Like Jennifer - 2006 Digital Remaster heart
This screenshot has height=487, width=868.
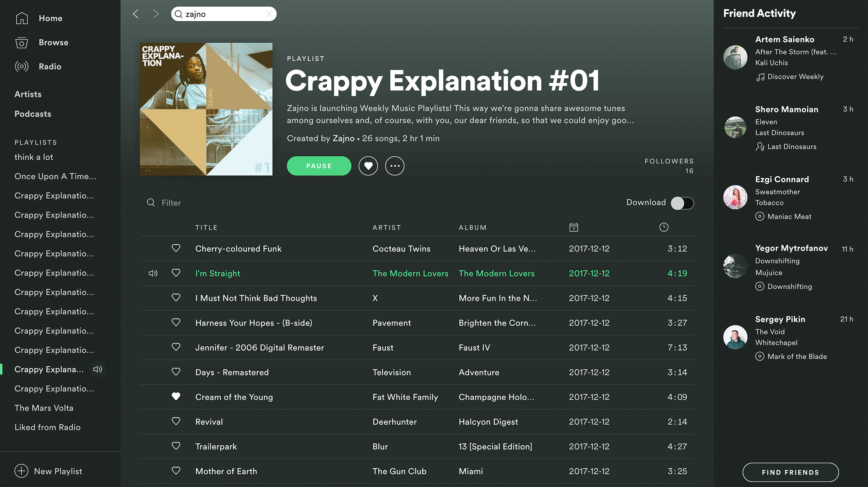pyautogui.click(x=176, y=347)
